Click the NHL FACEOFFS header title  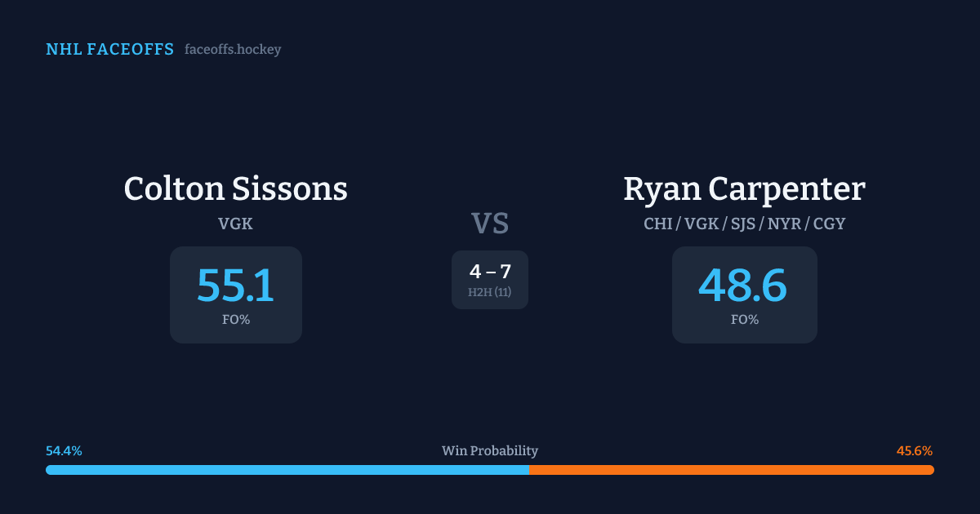[x=109, y=50]
